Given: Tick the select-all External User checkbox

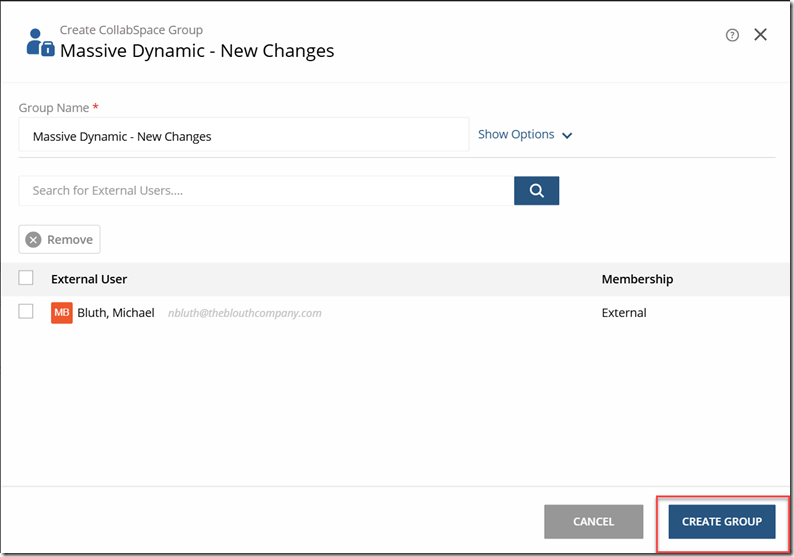Looking at the screenshot, I should [x=26, y=277].
